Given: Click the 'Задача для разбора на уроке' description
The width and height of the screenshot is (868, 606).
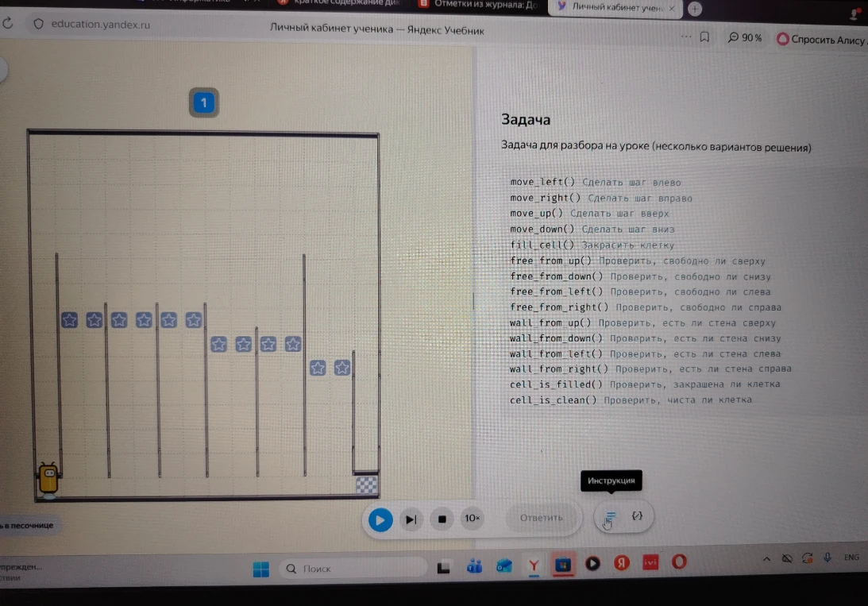Looking at the screenshot, I should 656,146.
